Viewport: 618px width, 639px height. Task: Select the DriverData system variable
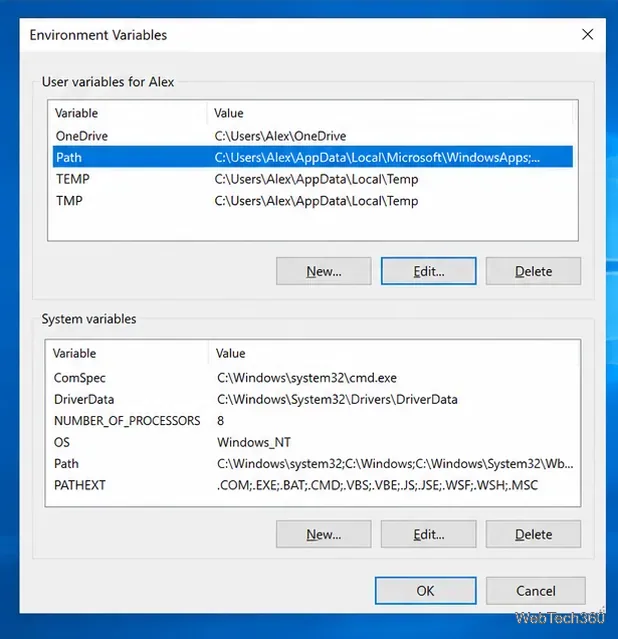313,399
